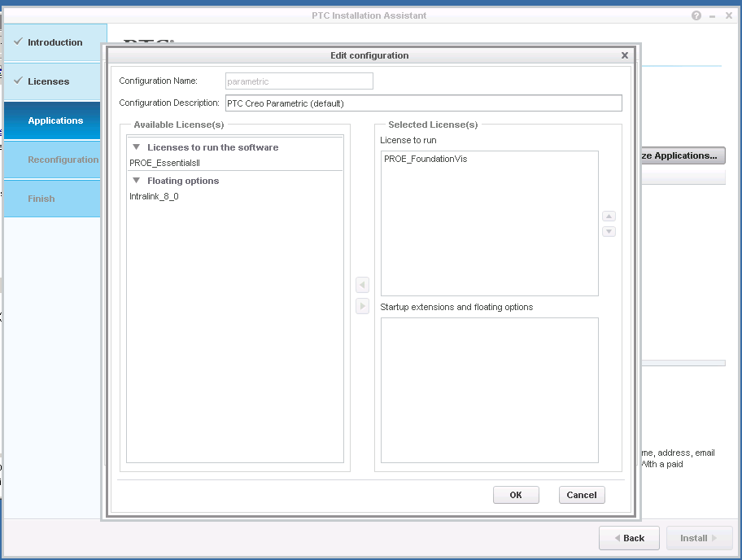Click the move-left arrow between license lists
This screenshot has width=742, height=560.
(x=362, y=285)
